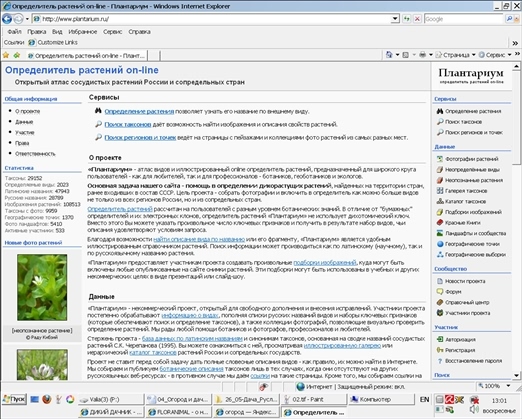
Task: Open the recent pages dropdown arrow
Action: [27, 19]
